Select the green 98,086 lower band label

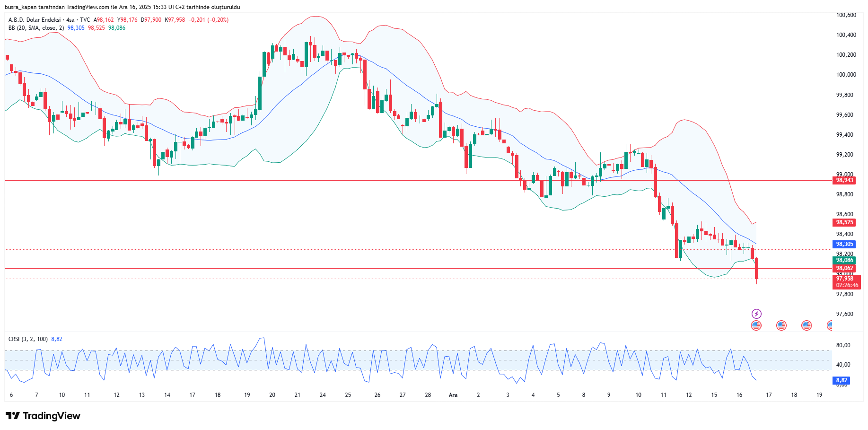coord(844,260)
